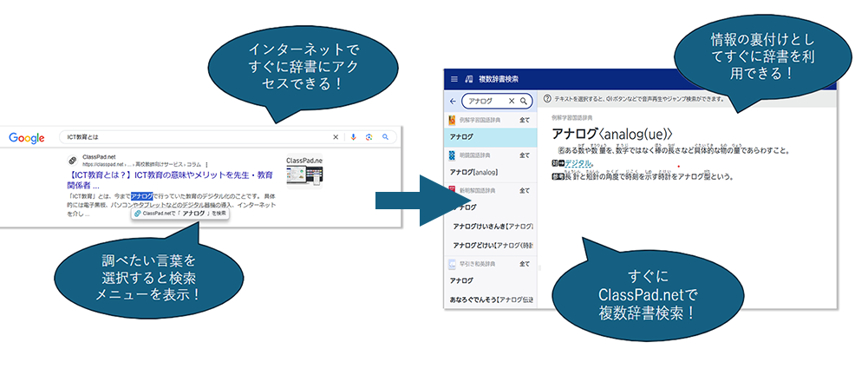Clear the アナログ dictionary search field
868x382 pixels.
(511, 101)
